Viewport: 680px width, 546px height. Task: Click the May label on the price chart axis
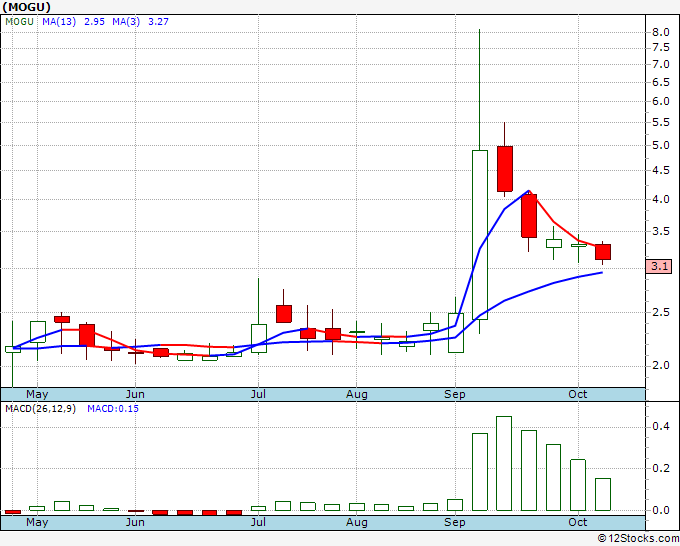point(36,394)
